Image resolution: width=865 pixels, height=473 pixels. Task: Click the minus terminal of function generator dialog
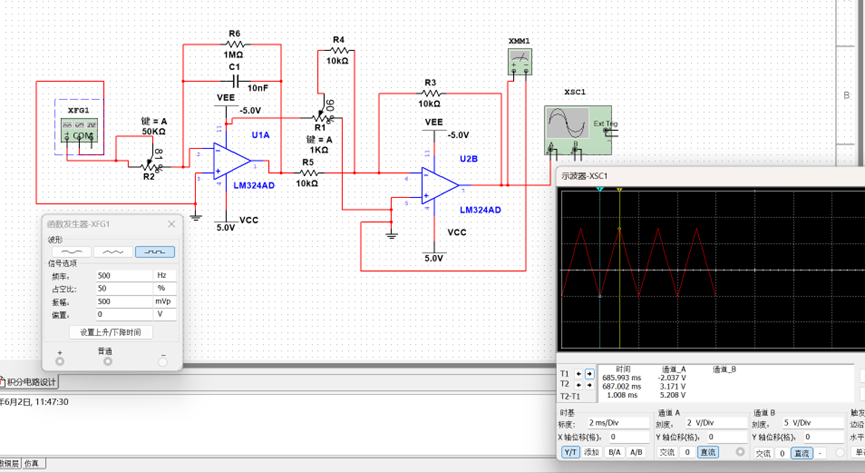point(162,362)
